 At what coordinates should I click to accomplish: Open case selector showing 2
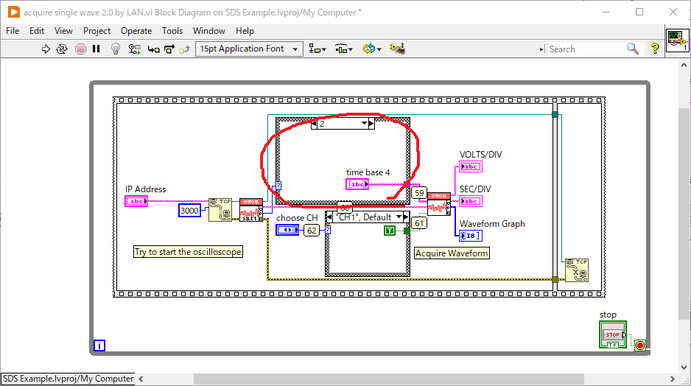click(x=343, y=124)
